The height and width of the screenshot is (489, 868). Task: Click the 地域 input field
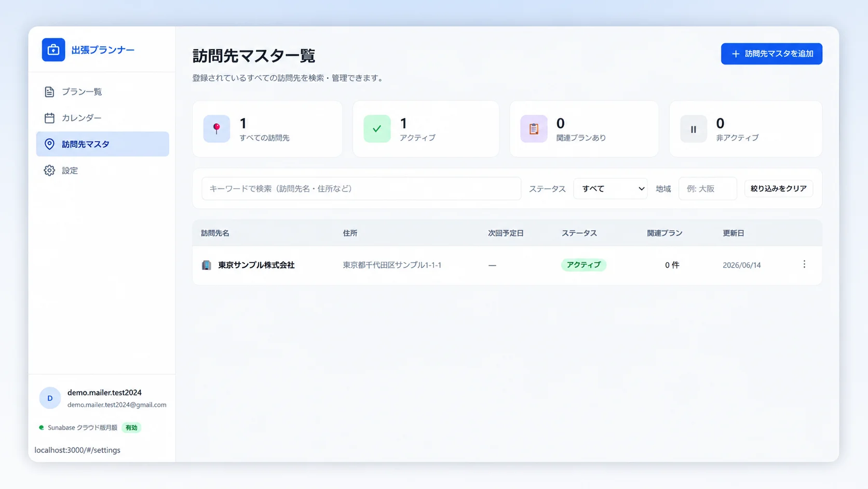[x=708, y=189]
